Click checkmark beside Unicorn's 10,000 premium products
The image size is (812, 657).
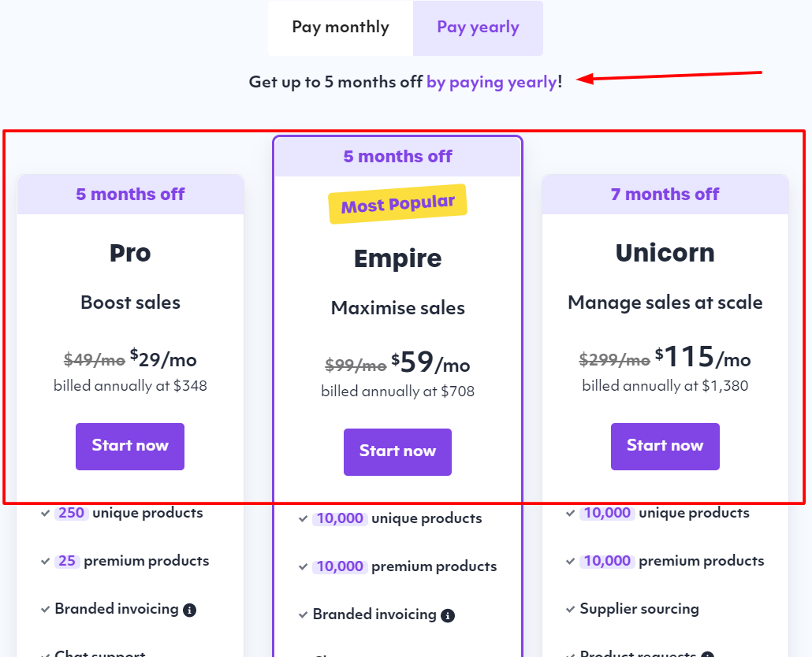[x=570, y=562]
